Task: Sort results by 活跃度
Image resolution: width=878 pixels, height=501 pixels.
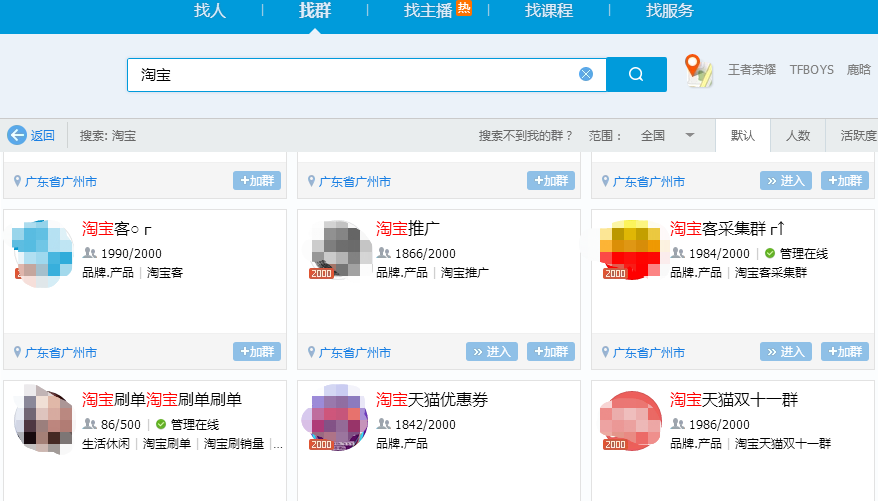Action: click(x=857, y=135)
